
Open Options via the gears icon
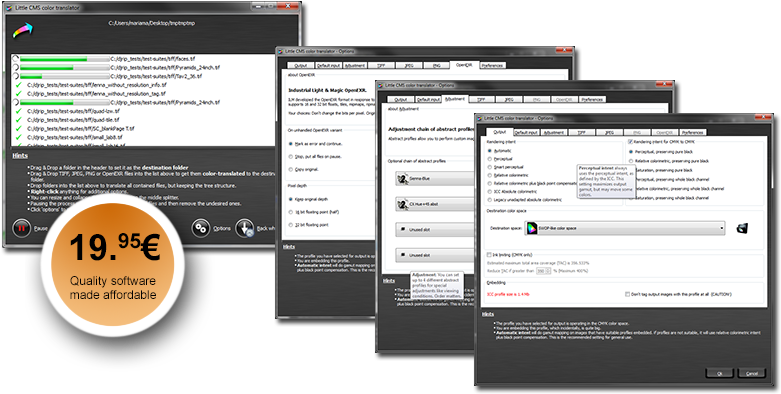201,228
